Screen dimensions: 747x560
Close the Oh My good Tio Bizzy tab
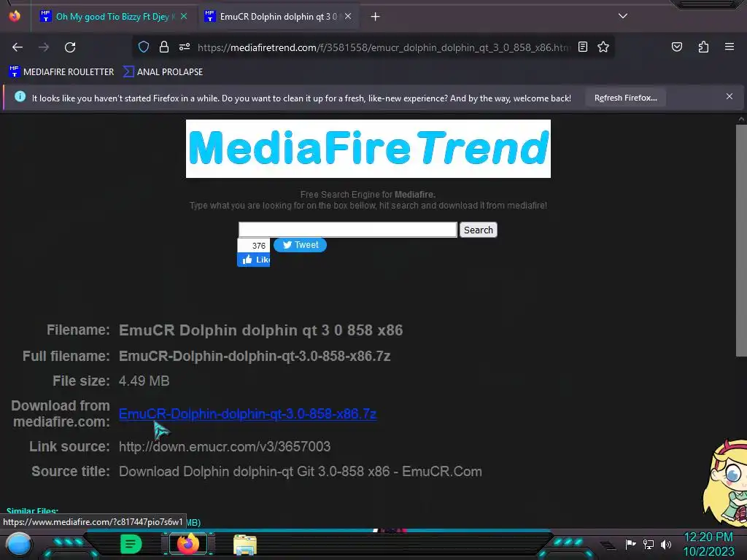183,16
